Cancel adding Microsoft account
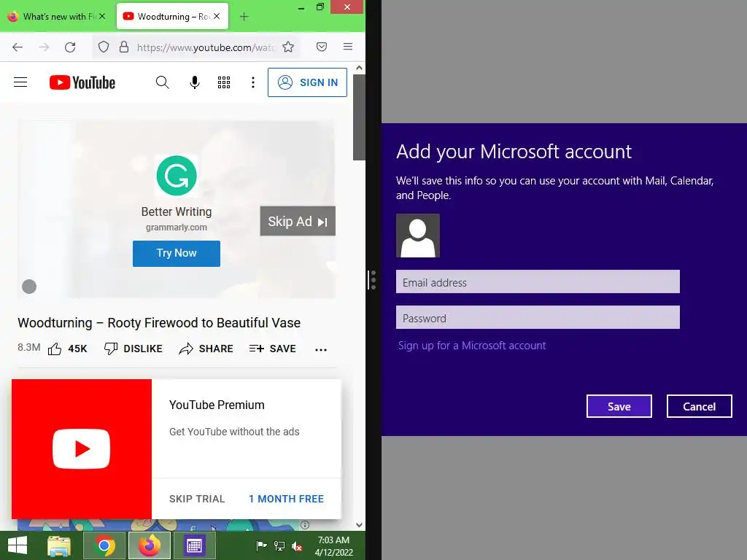 pyautogui.click(x=699, y=406)
